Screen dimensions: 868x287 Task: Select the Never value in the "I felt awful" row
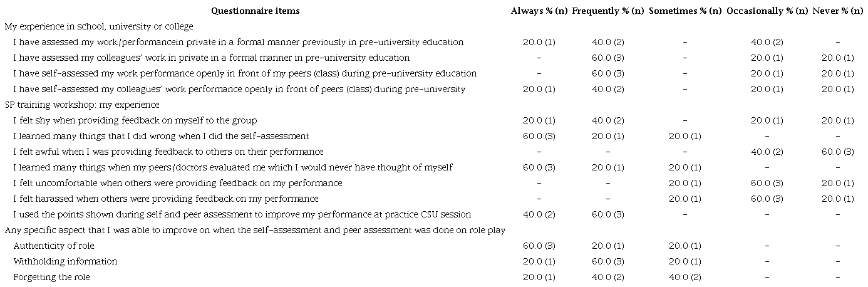point(837,152)
